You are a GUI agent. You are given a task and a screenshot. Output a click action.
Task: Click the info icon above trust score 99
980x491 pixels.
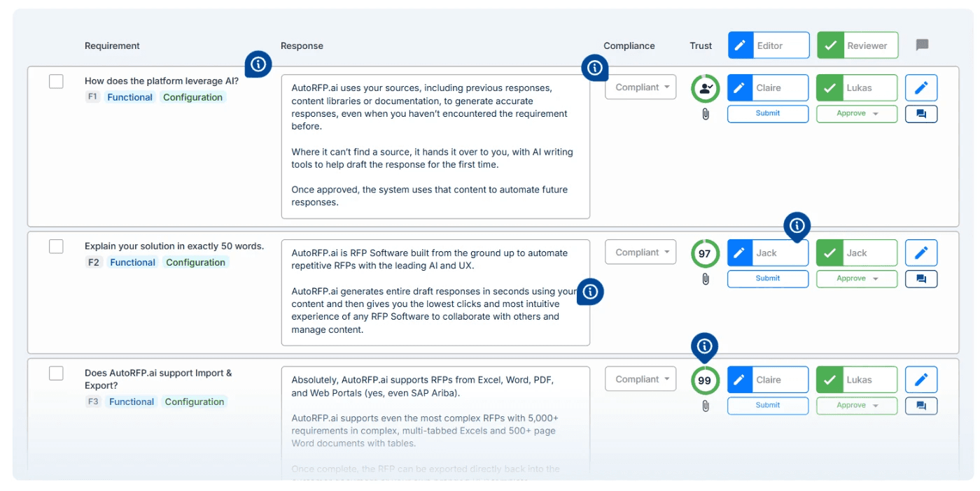tap(704, 345)
